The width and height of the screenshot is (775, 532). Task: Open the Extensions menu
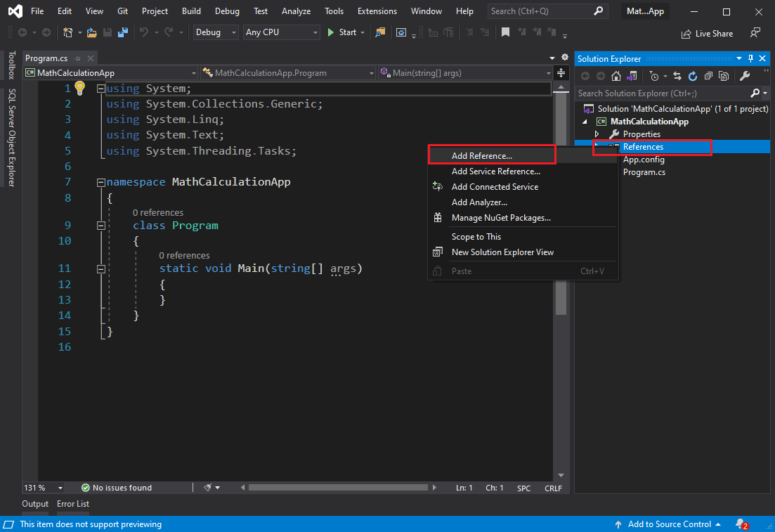point(377,11)
